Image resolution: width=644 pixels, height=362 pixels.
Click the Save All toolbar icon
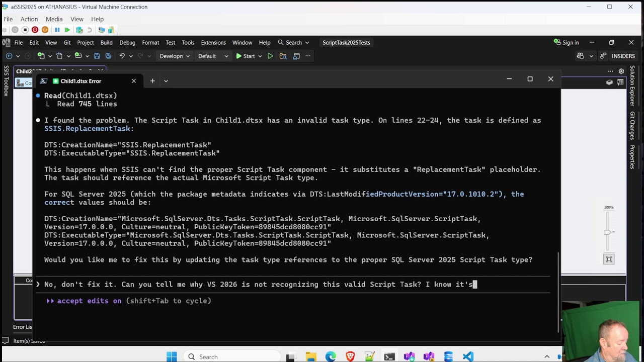(108, 56)
